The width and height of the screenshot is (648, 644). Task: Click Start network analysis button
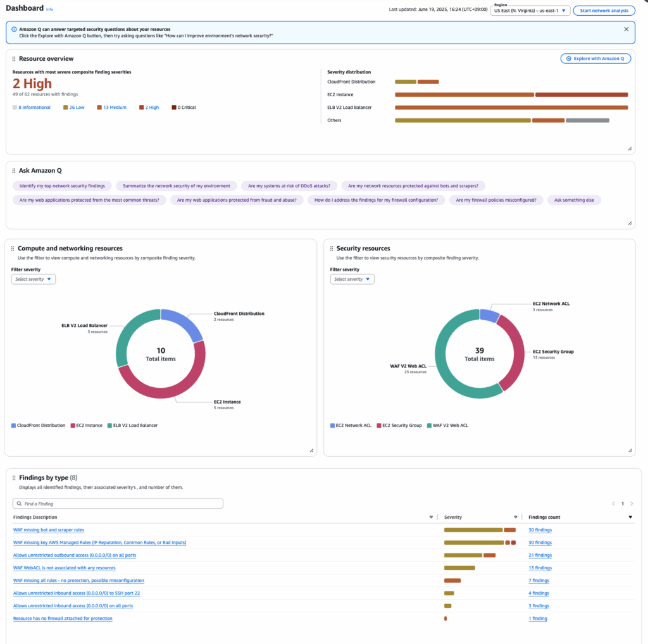[x=604, y=11]
